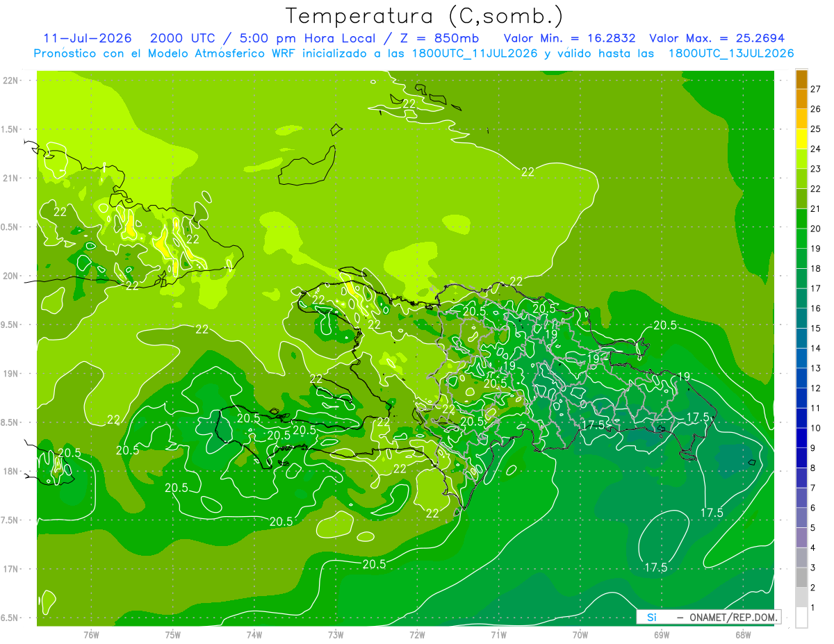Click the Valor Min. = 16.2832 text
This screenshot has height=644, width=834.
pyautogui.click(x=569, y=38)
